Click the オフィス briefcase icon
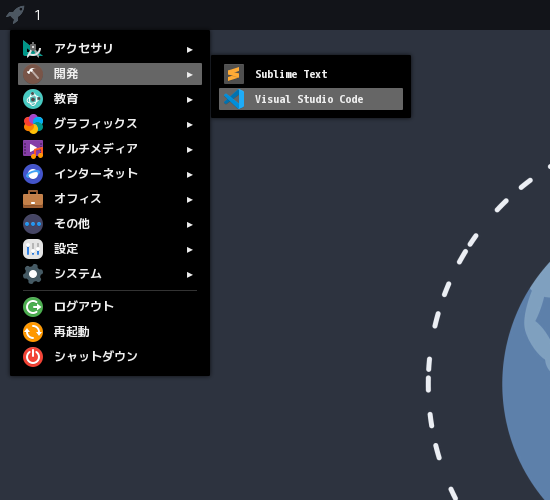The width and height of the screenshot is (550, 500). [x=33, y=199]
